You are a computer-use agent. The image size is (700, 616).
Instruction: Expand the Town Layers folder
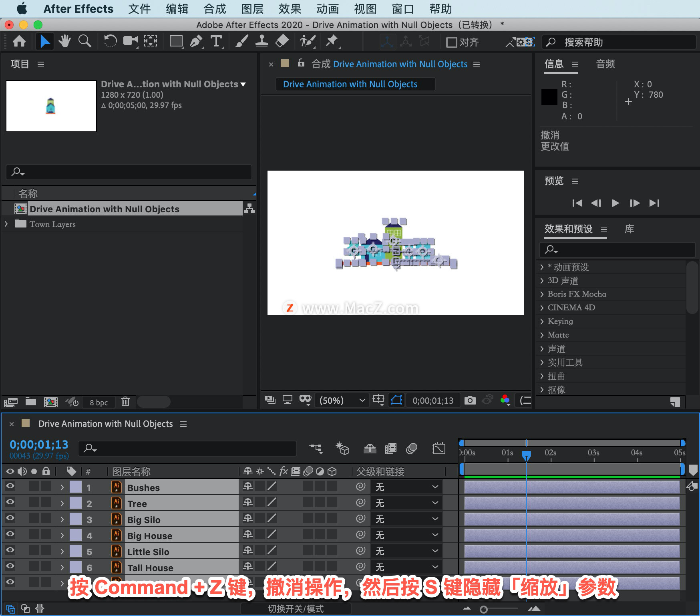pyautogui.click(x=6, y=224)
